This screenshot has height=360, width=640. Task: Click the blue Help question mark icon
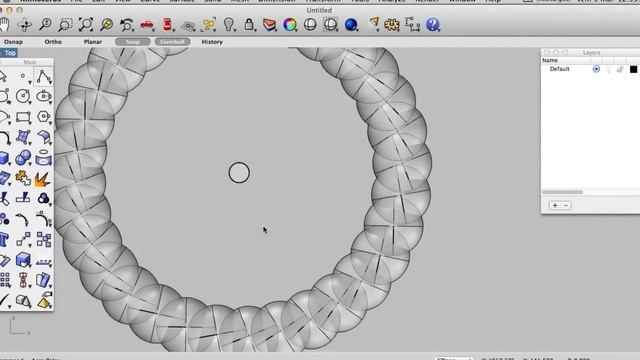click(432, 25)
